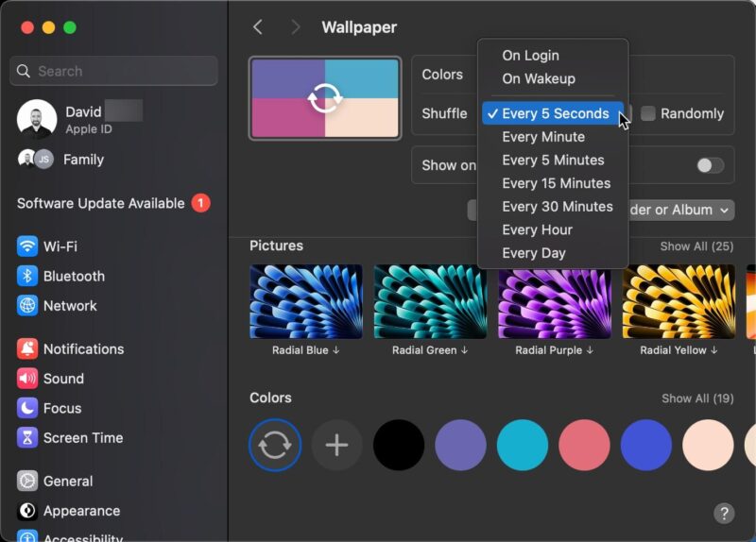Select the coral pink color swatch
The width and height of the screenshot is (756, 542).
[x=584, y=445]
